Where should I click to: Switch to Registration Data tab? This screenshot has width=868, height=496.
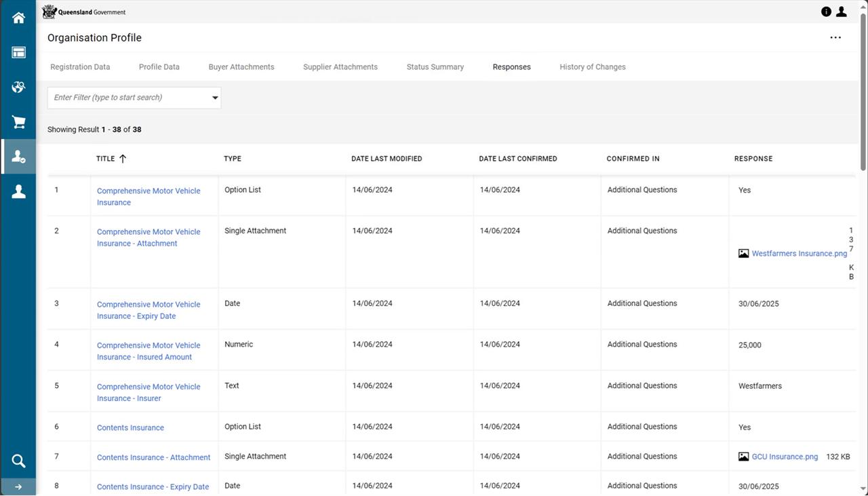tap(80, 67)
